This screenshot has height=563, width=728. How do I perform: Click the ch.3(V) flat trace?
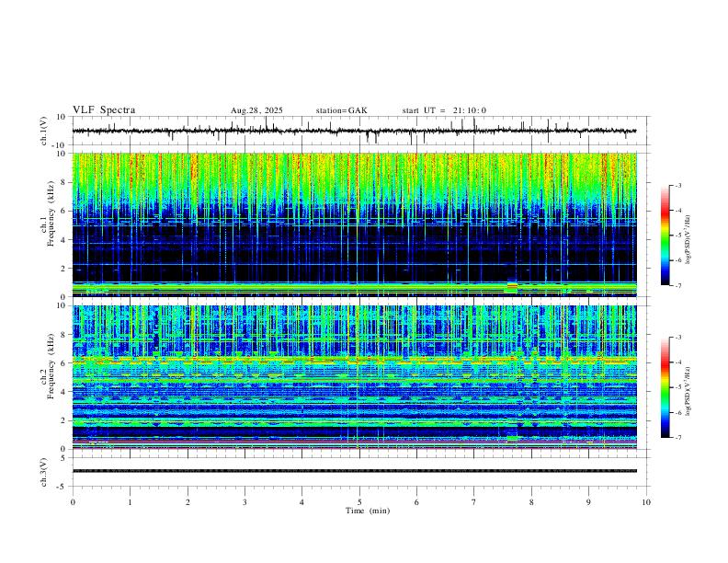tap(354, 471)
